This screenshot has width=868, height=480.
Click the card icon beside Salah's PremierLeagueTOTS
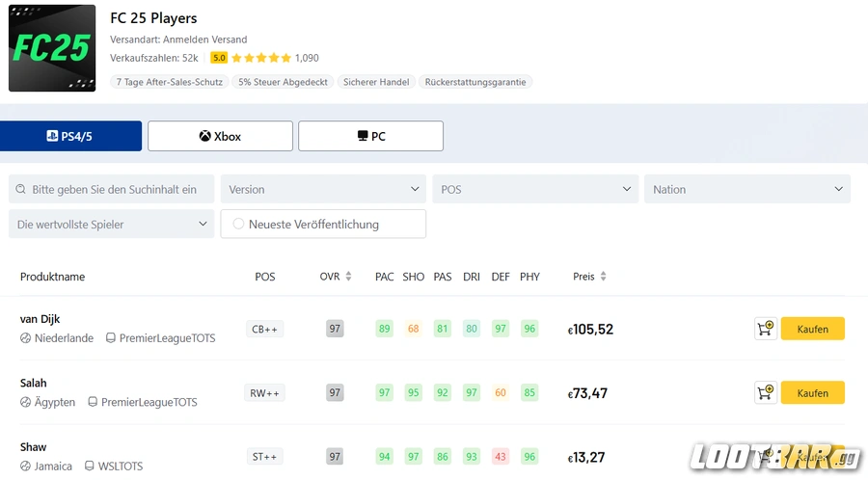click(93, 402)
